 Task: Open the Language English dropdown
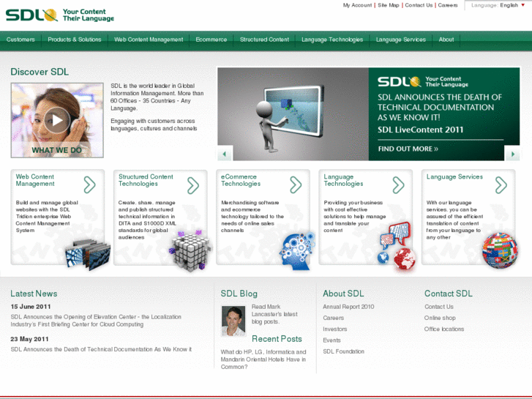(x=498, y=5)
